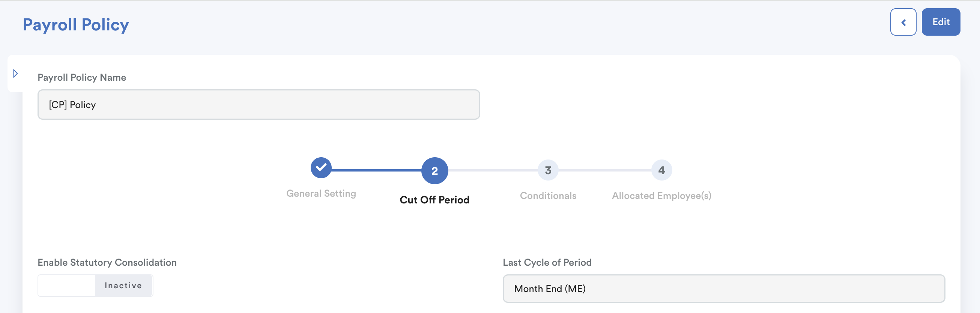
Task: Click the Inactive toggle label
Action: click(123, 286)
